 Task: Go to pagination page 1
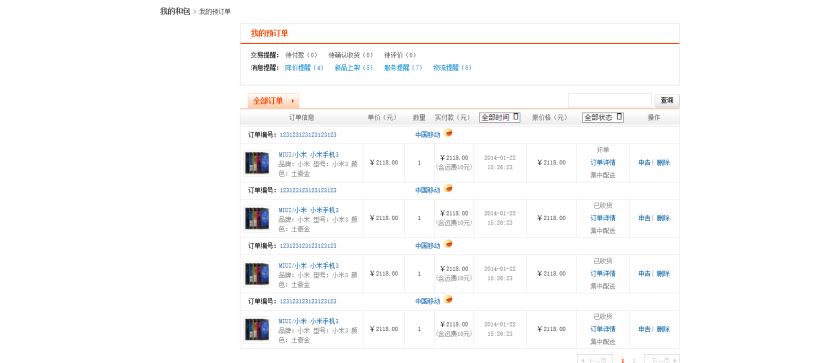click(622, 360)
